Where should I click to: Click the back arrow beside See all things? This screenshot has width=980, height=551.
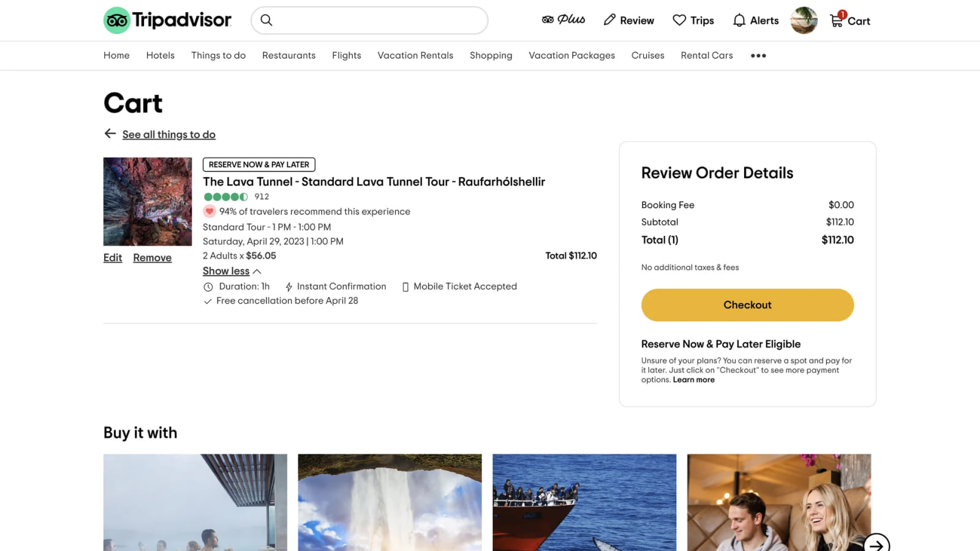point(110,133)
